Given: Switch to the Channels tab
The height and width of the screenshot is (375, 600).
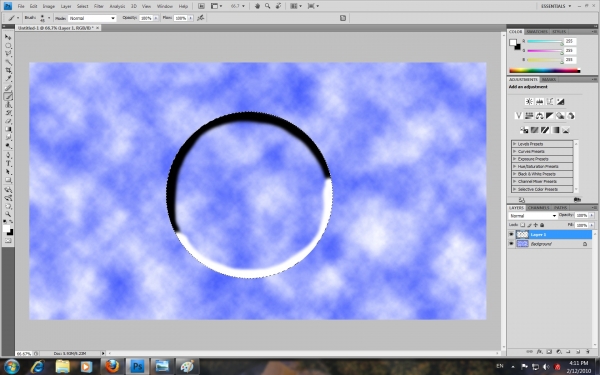Looking at the screenshot, I should point(538,207).
